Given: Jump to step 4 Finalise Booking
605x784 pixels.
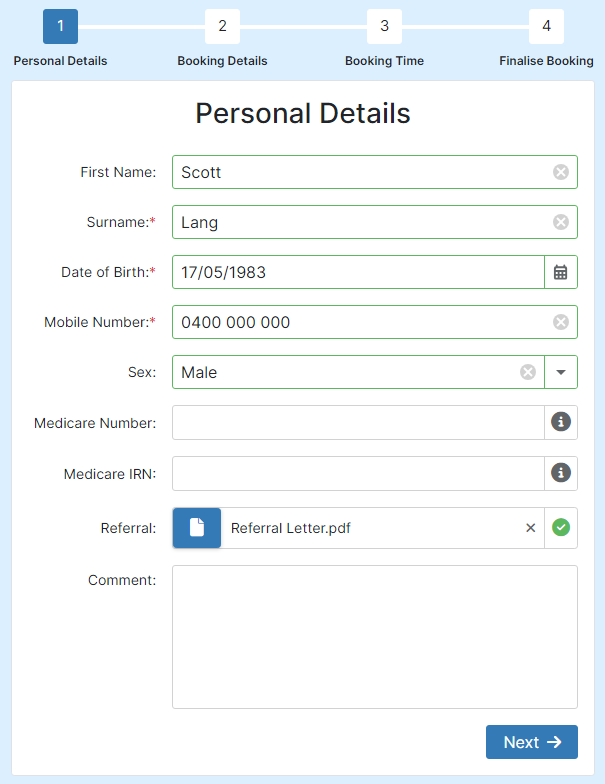Looking at the screenshot, I should (x=546, y=26).
